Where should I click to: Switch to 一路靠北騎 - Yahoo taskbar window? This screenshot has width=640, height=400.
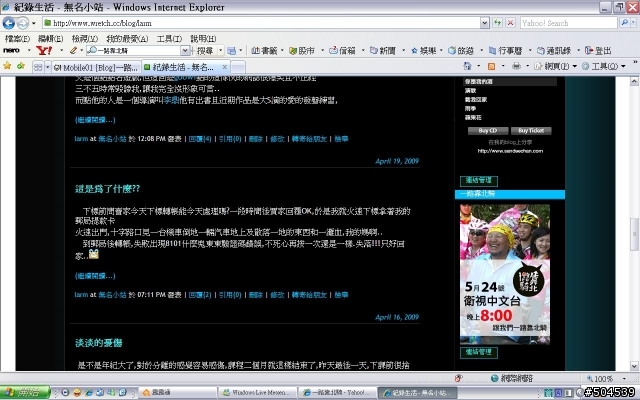pos(338,393)
